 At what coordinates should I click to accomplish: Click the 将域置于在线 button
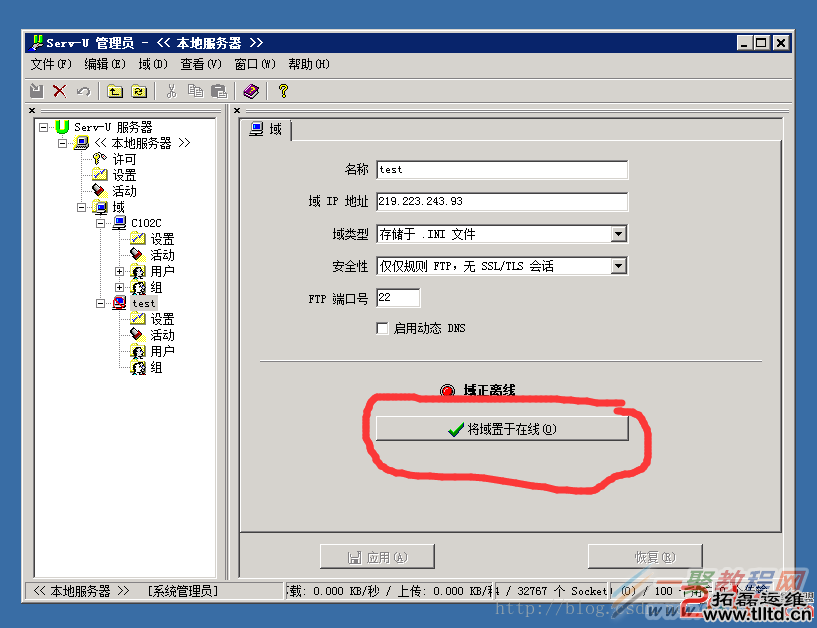(x=501, y=429)
